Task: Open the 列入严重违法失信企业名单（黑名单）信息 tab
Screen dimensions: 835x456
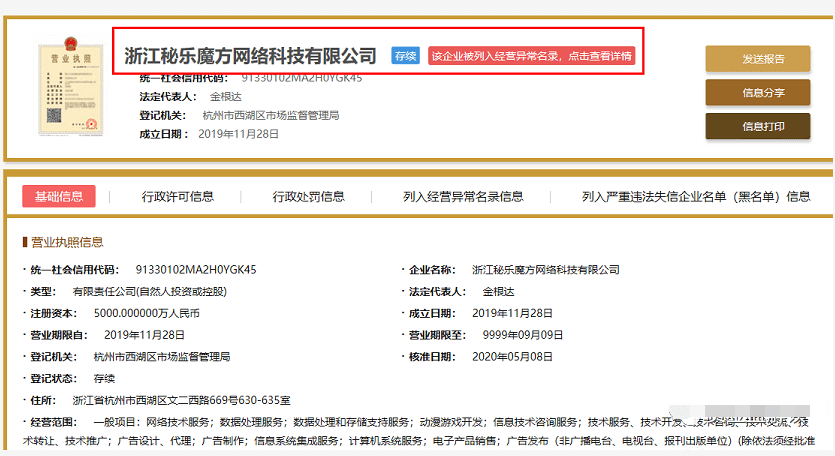Action: pyautogui.click(x=696, y=197)
